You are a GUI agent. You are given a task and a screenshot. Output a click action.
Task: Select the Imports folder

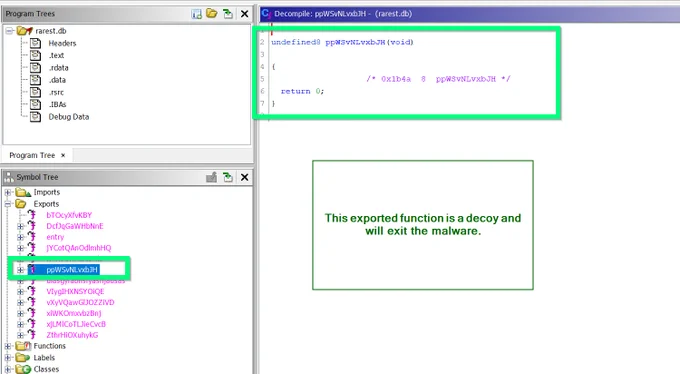(x=46, y=192)
